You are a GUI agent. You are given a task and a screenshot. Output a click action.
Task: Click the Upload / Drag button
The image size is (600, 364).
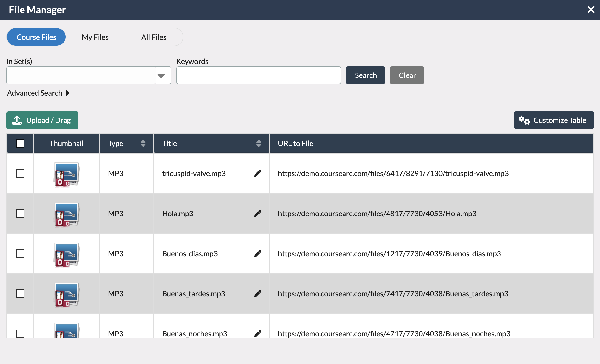click(42, 120)
